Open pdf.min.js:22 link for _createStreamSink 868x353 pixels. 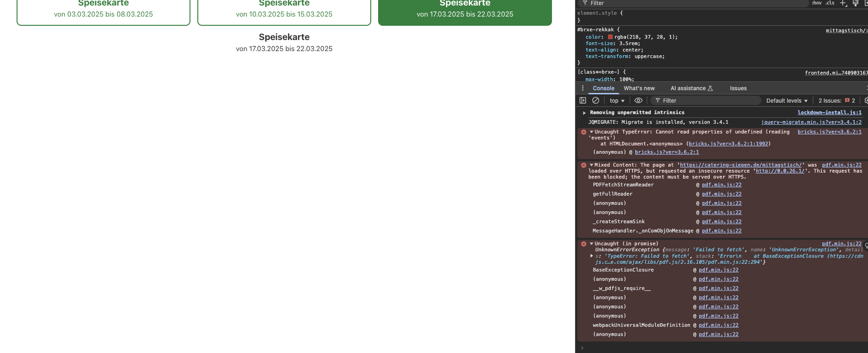(x=722, y=221)
